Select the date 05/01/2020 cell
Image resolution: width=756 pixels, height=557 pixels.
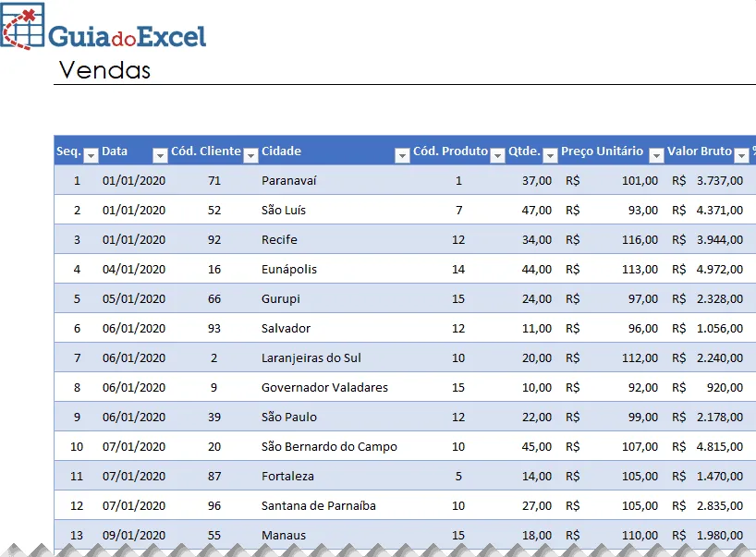(134, 298)
